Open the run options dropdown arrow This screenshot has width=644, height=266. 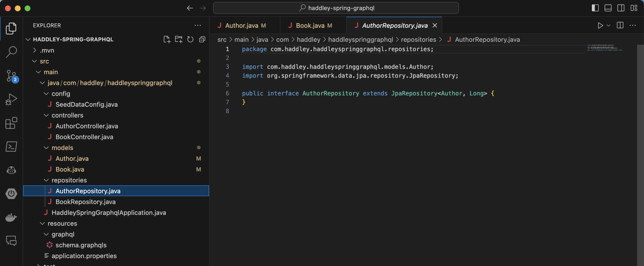(609, 26)
